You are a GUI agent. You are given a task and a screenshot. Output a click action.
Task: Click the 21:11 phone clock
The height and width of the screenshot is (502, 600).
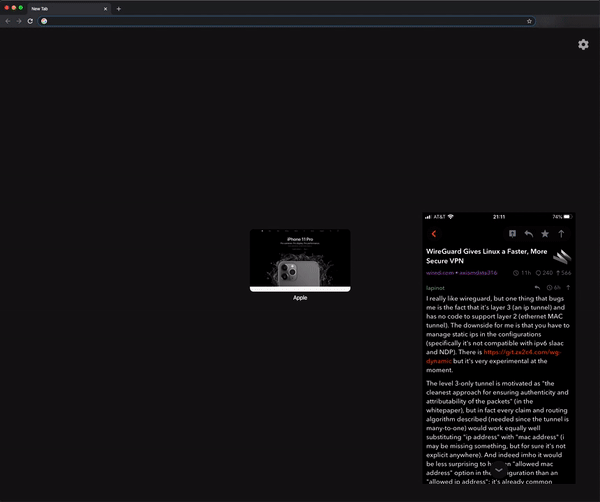tap(499, 217)
